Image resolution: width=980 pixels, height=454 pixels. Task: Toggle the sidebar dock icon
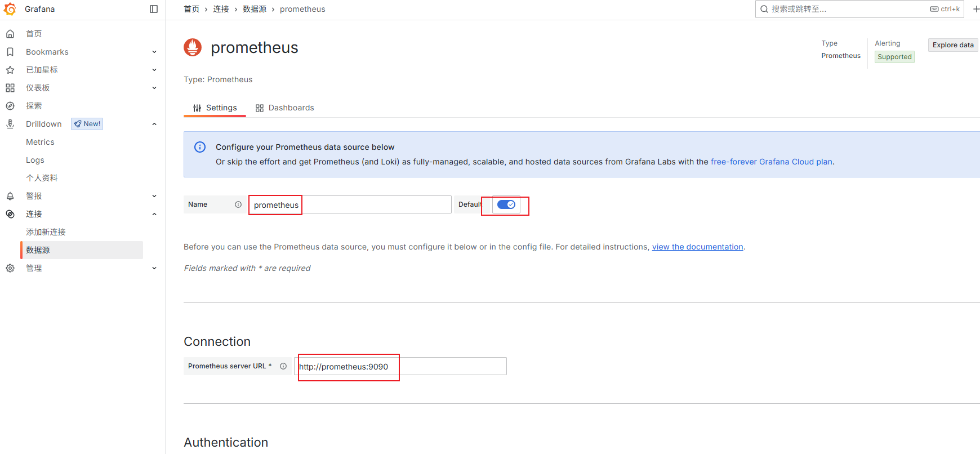pyautogui.click(x=154, y=9)
